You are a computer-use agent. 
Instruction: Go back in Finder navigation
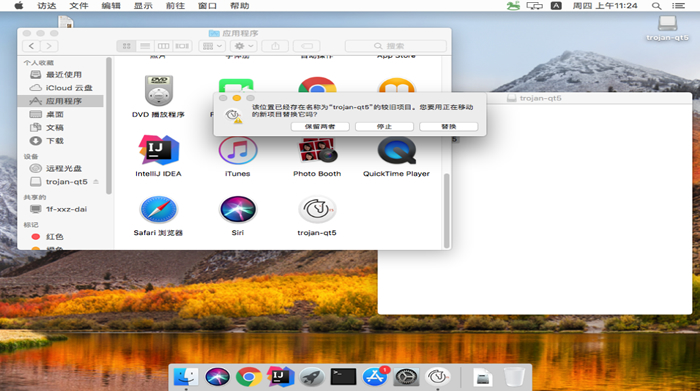(31, 46)
